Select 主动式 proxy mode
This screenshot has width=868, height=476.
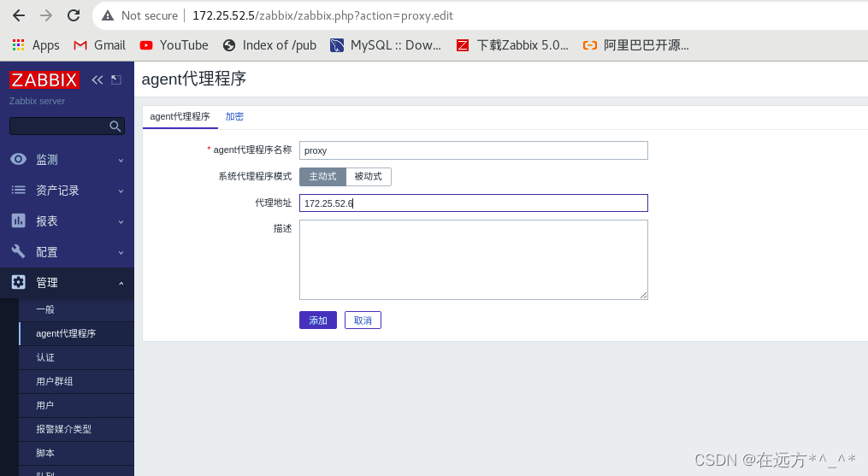322,177
